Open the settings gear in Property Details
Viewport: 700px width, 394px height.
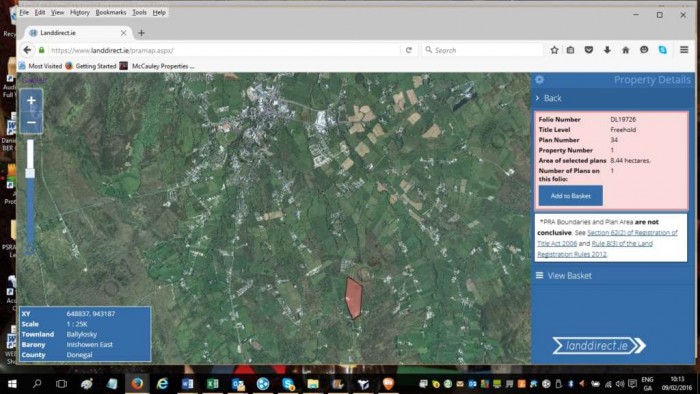tap(539, 80)
